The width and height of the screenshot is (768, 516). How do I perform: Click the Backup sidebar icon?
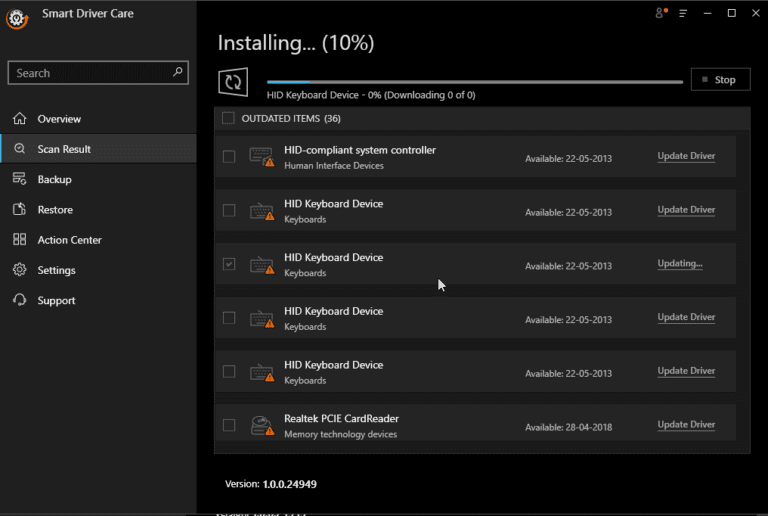pyautogui.click(x=19, y=179)
